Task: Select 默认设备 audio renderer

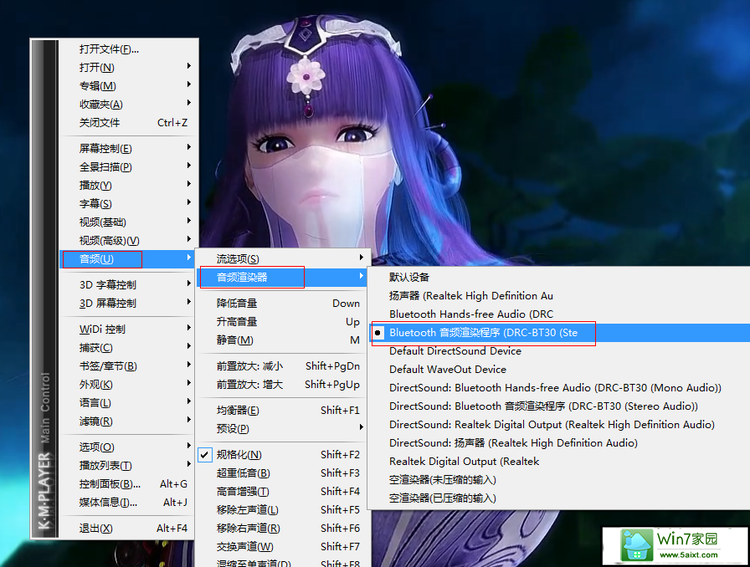Action: (560, 277)
